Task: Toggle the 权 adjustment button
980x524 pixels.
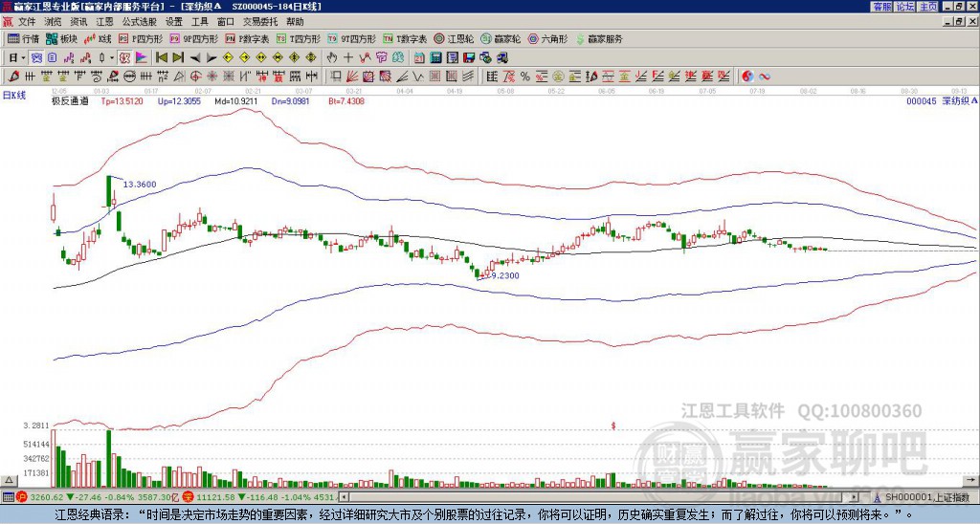Action: (124, 57)
